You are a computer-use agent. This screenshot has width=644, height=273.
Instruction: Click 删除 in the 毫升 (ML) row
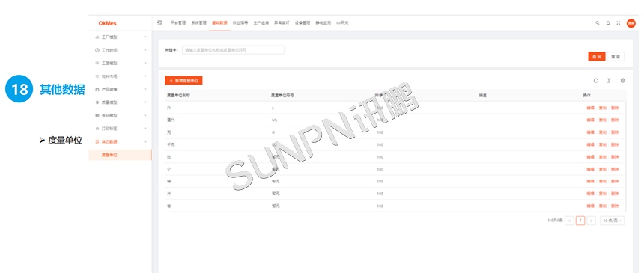coord(615,120)
